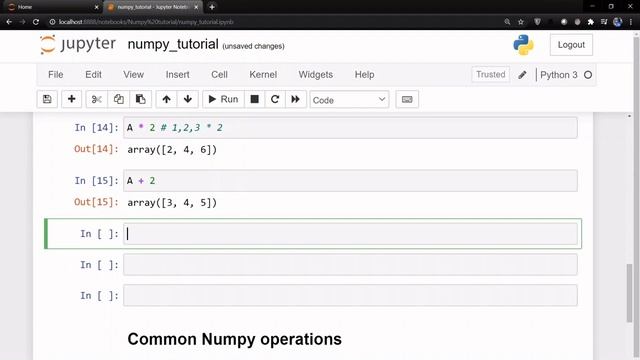Close the numpy_tutorial browser tab
Viewport: 640px width, 360px height.
pos(196,7)
